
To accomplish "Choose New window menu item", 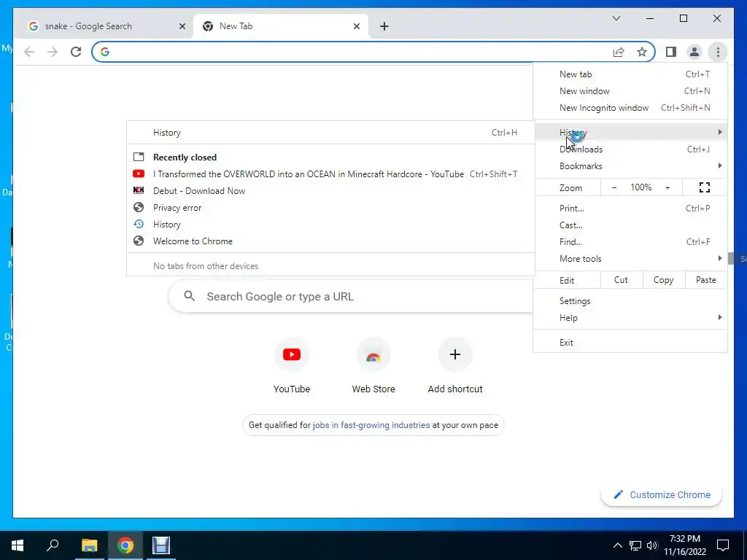I will click(x=630, y=91).
